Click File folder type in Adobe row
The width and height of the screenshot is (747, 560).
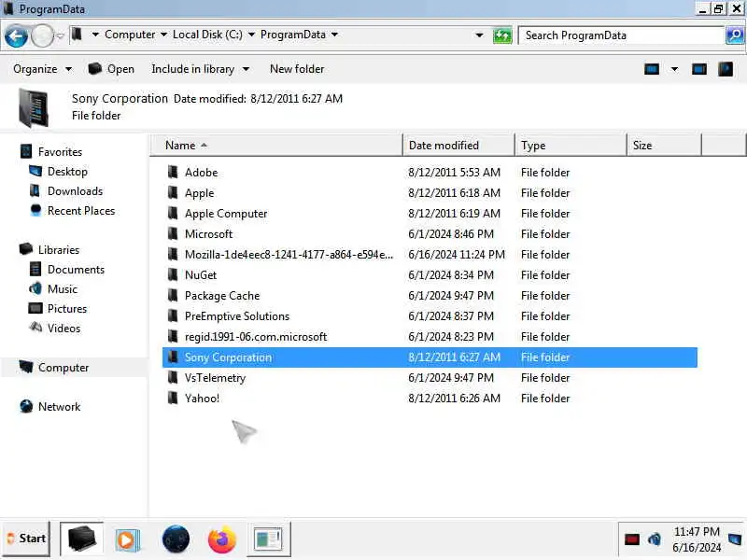[545, 173]
